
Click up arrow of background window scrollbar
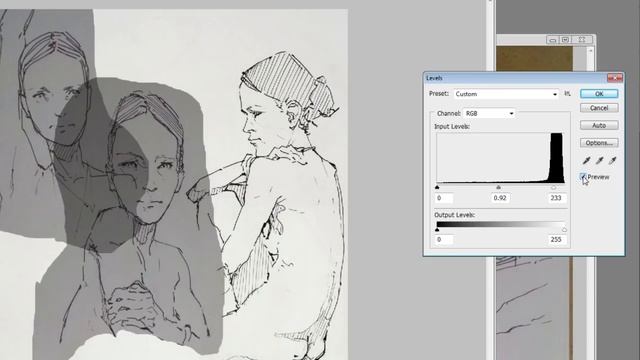(x=590, y=51)
